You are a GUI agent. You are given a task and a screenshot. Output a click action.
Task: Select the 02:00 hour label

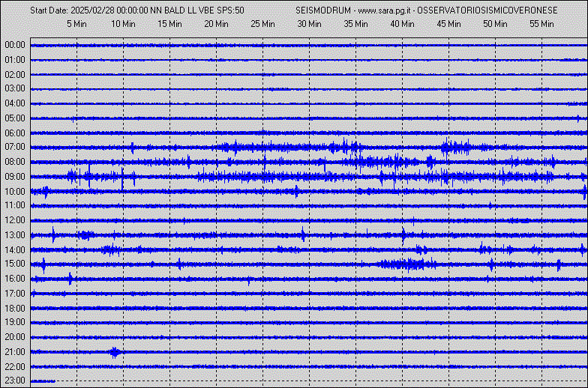(15, 75)
